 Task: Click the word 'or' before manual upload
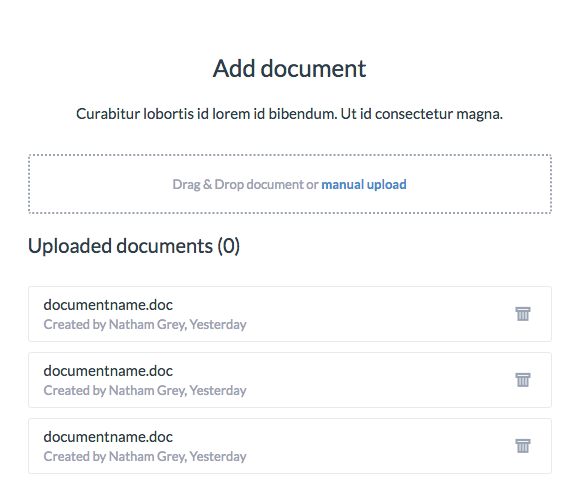click(312, 185)
